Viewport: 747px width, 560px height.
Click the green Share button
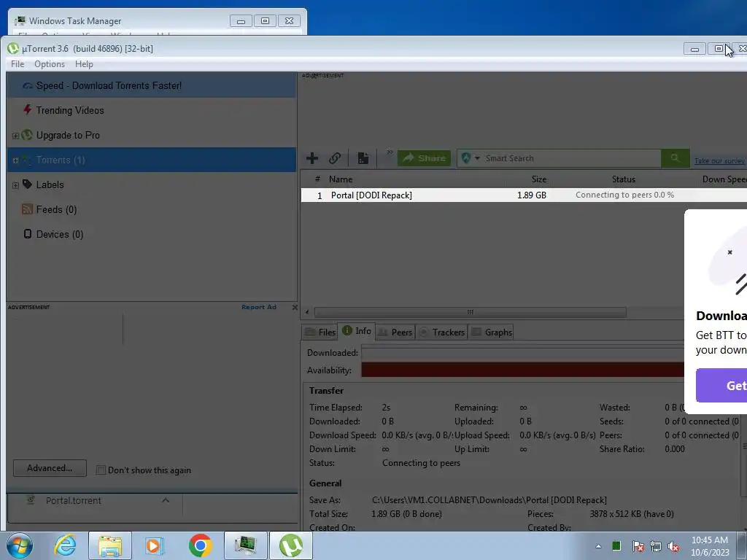tap(424, 158)
